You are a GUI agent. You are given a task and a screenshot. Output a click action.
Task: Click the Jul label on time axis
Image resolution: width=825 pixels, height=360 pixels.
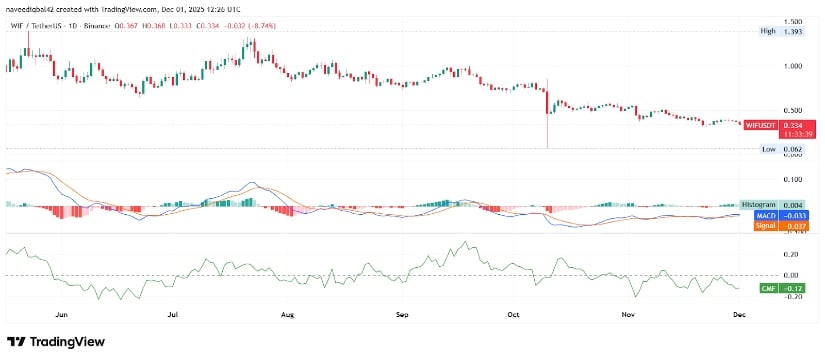pyautogui.click(x=173, y=315)
